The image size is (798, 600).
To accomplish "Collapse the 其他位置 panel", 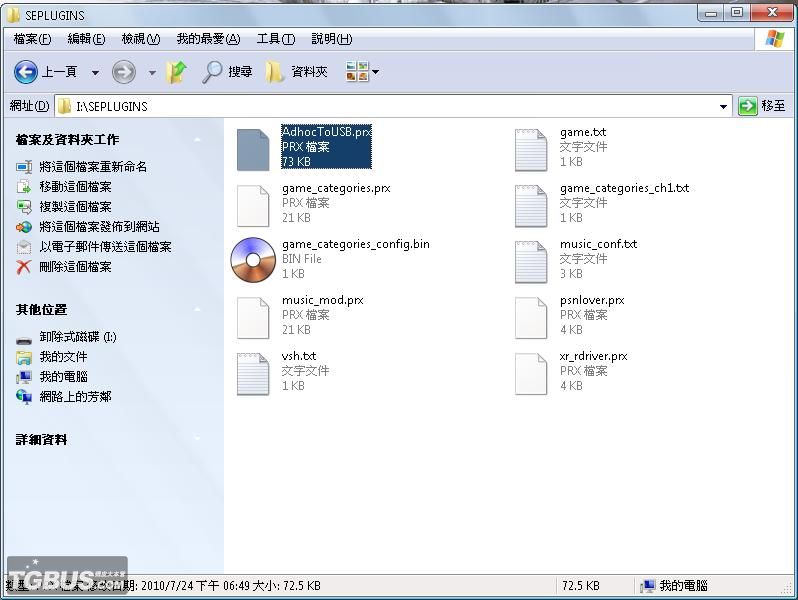I will (x=197, y=309).
